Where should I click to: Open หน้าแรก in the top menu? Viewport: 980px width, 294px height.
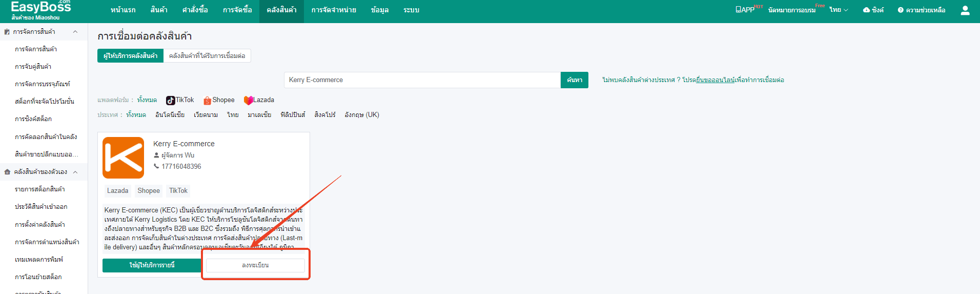(x=123, y=10)
